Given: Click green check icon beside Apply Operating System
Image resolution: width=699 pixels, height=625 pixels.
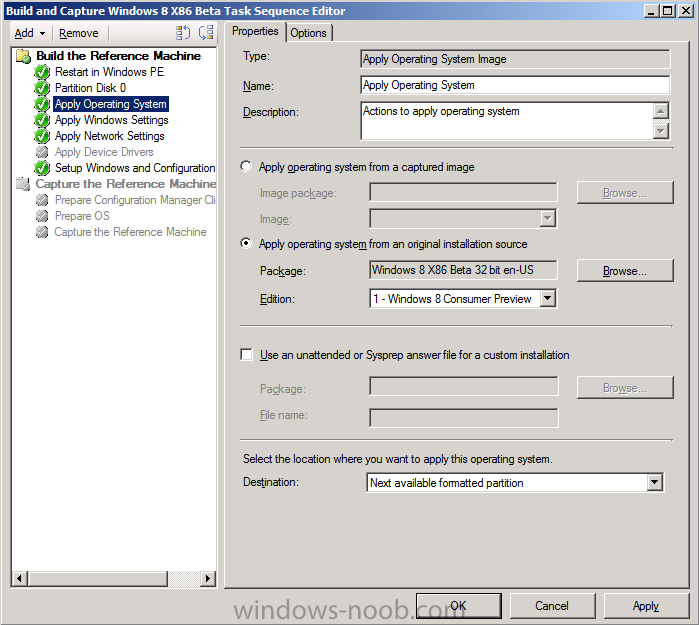Looking at the screenshot, I should (42, 104).
